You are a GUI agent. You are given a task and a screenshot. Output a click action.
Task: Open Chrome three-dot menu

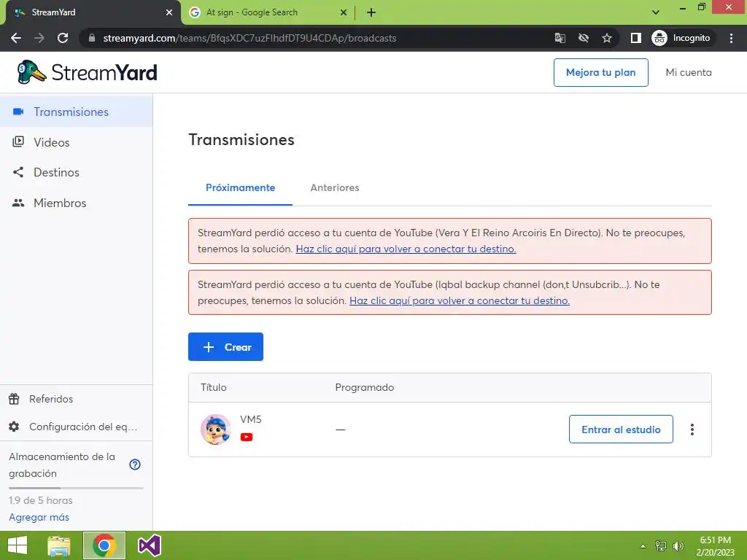731,38
